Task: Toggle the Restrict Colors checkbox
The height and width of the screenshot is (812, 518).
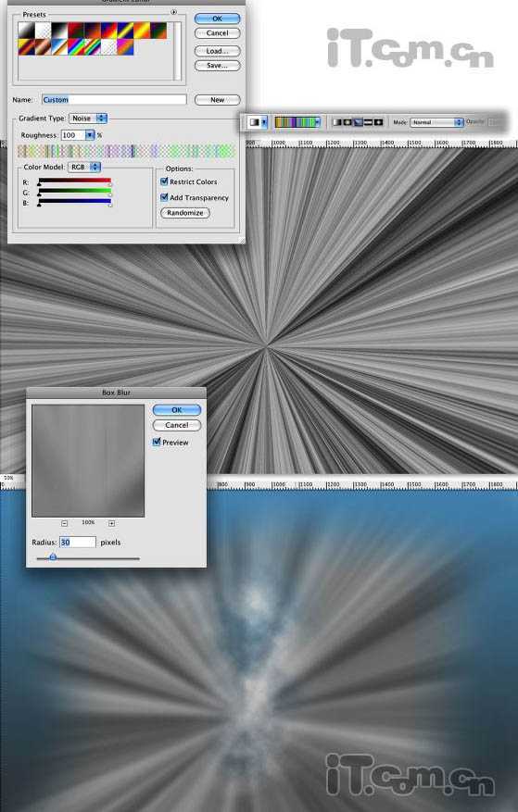Action: click(x=164, y=181)
